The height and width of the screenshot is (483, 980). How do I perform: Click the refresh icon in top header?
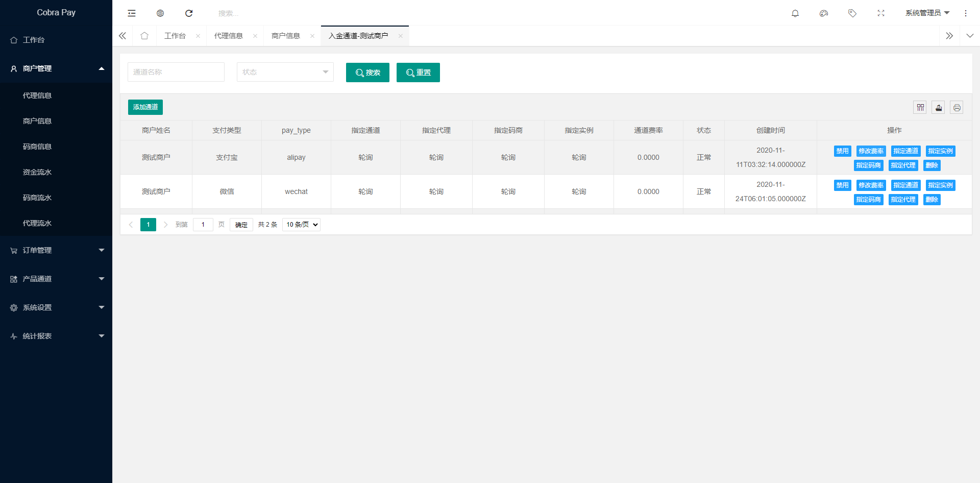(x=189, y=13)
